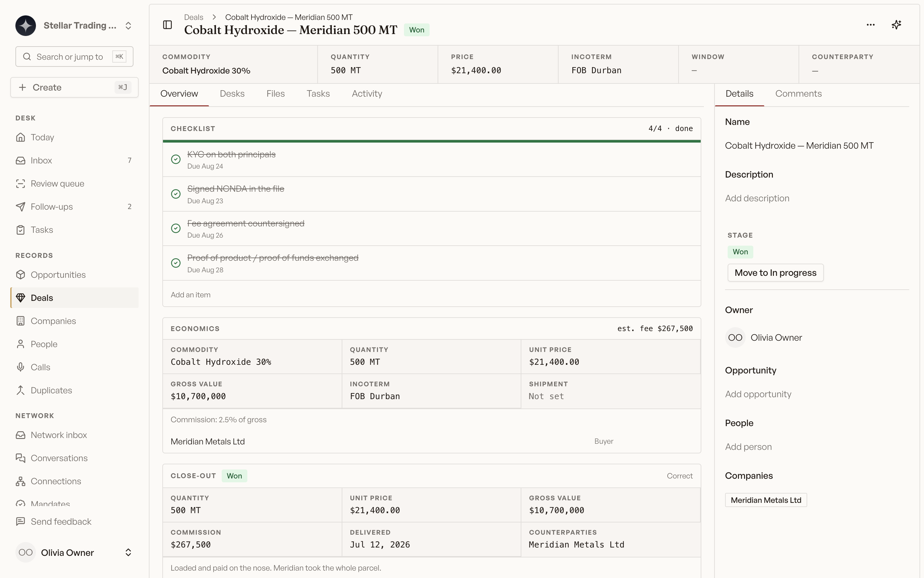This screenshot has width=924, height=578.
Task: Open People records
Action: [74, 344]
